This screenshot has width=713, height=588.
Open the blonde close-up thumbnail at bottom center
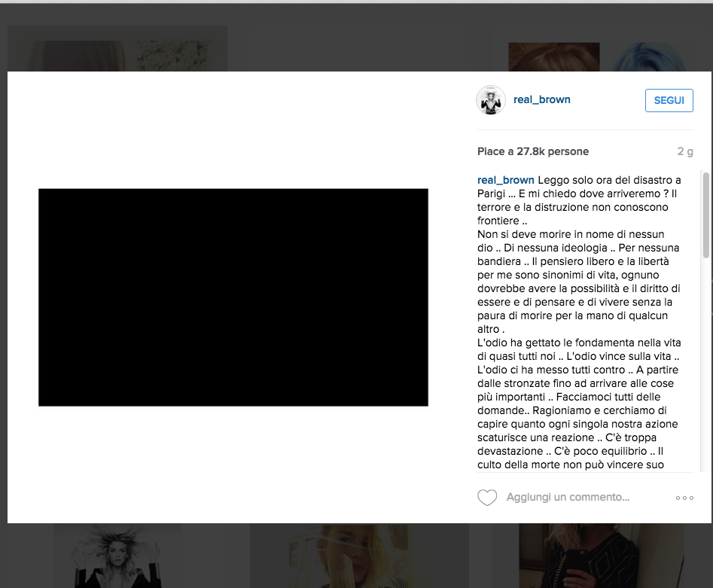[359, 556]
